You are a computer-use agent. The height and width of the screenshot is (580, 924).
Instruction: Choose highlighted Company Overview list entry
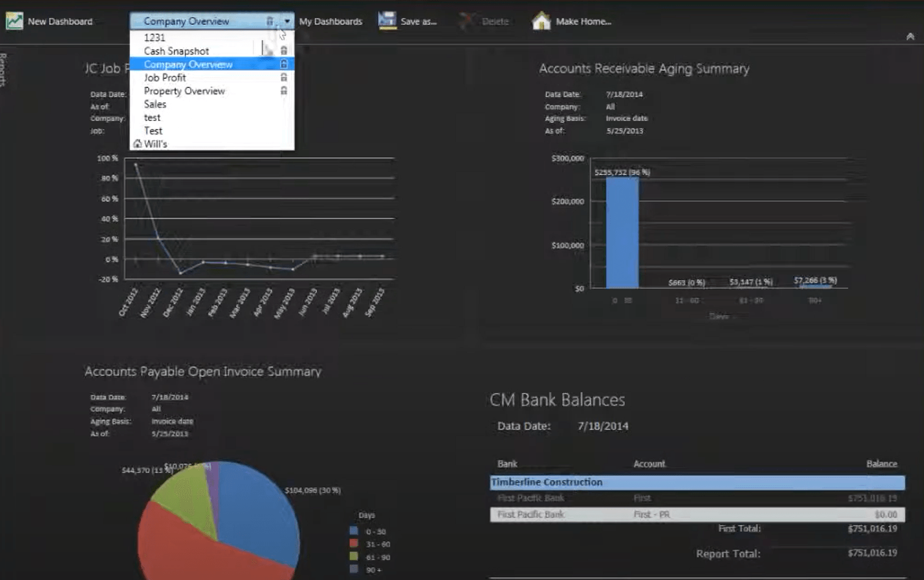point(212,64)
